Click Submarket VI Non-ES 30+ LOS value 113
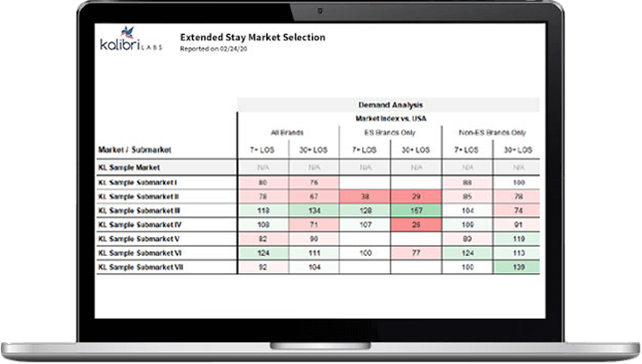This screenshot has height=364, width=642. click(x=518, y=253)
